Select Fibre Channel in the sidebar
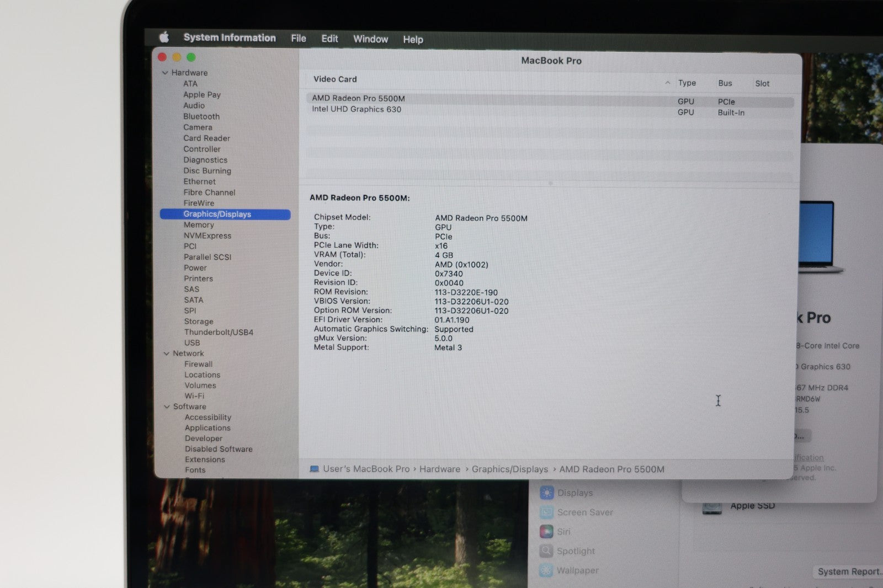This screenshot has height=588, width=883. point(209,193)
